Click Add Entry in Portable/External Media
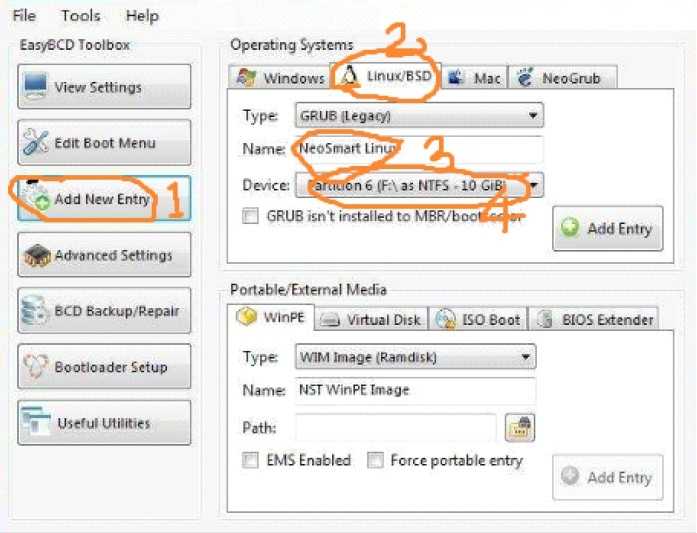Image resolution: width=697 pixels, height=533 pixels. [608, 477]
